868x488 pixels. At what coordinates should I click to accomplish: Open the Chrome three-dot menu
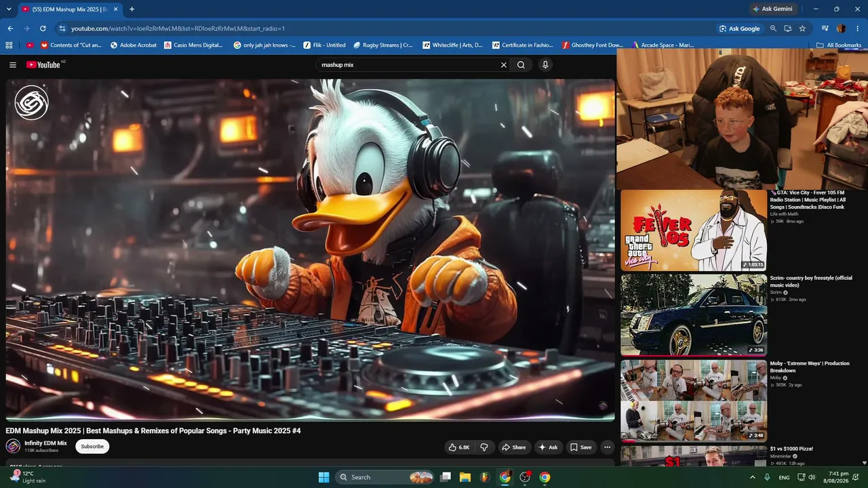coord(857,28)
